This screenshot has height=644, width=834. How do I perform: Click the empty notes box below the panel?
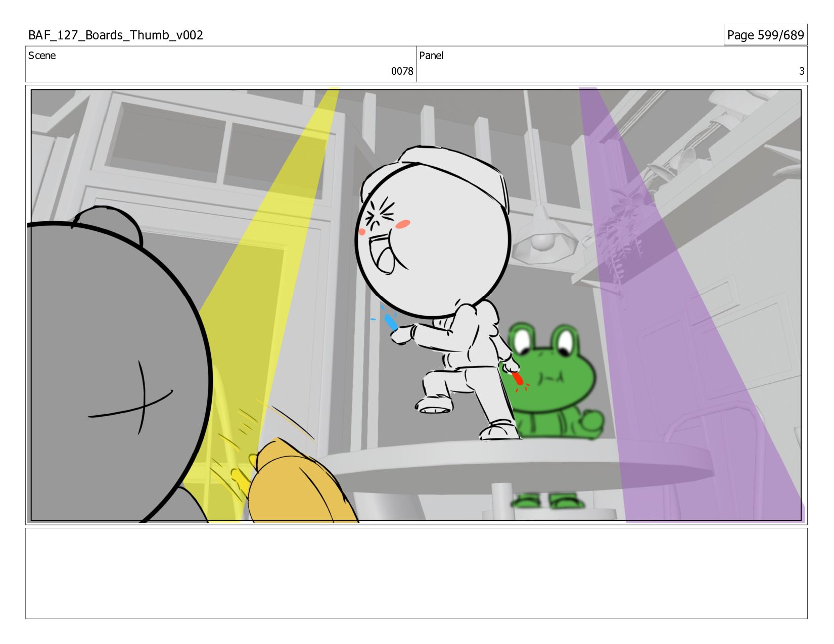coord(416,573)
